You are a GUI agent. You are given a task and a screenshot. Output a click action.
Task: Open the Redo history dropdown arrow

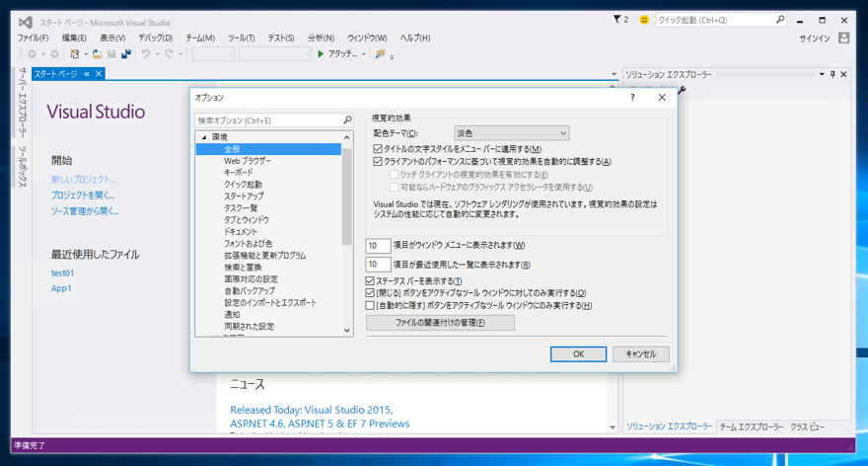click(x=180, y=54)
